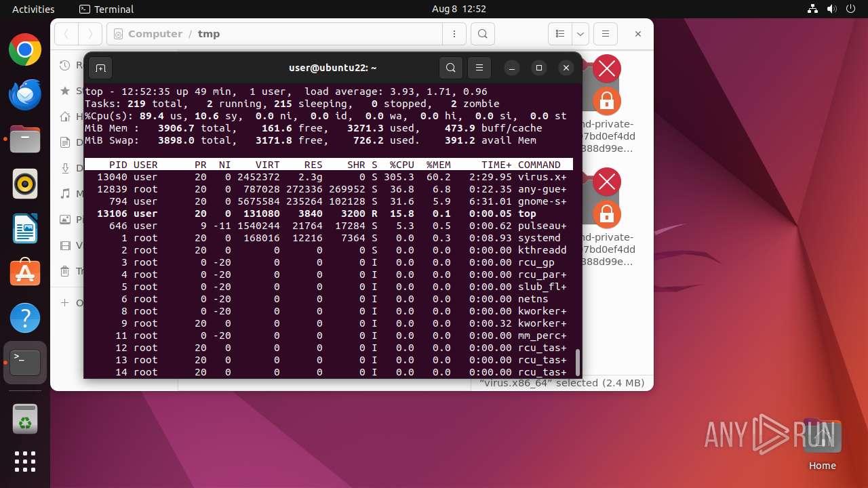
Task: Select virus.x+ process row command
Action: (x=542, y=177)
